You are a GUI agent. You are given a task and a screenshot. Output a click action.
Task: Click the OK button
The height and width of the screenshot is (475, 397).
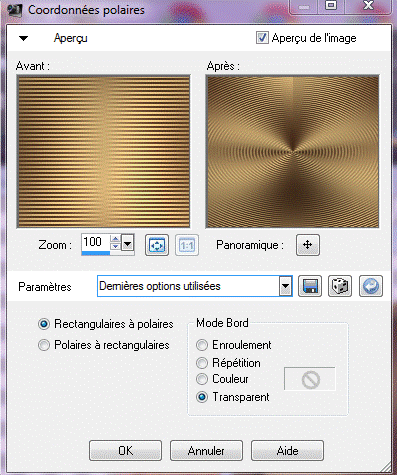click(x=125, y=451)
